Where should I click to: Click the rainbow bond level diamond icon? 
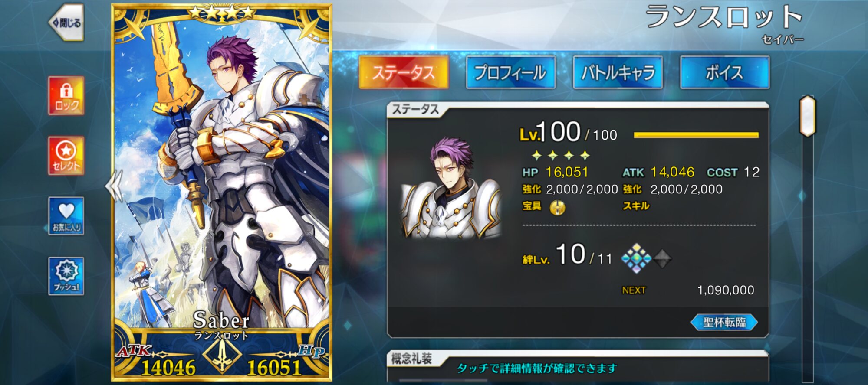(636, 258)
